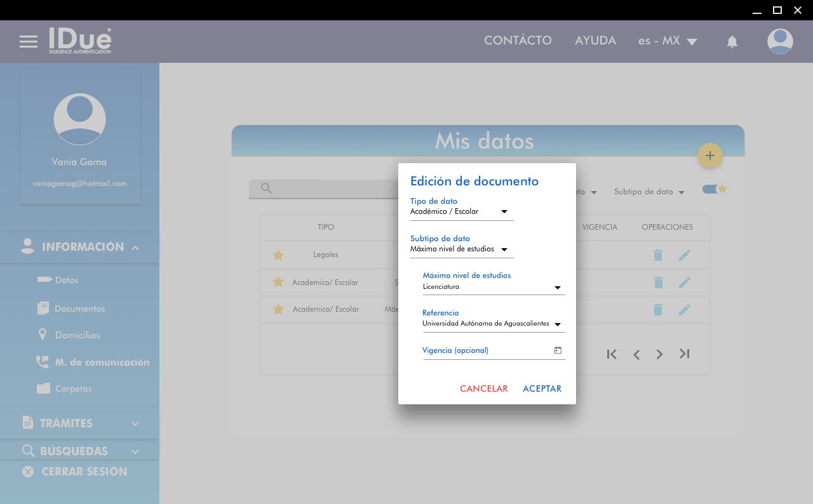Edit the Legales row with pencil icon
The width and height of the screenshot is (813, 504).
pyautogui.click(x=684, y=255)
